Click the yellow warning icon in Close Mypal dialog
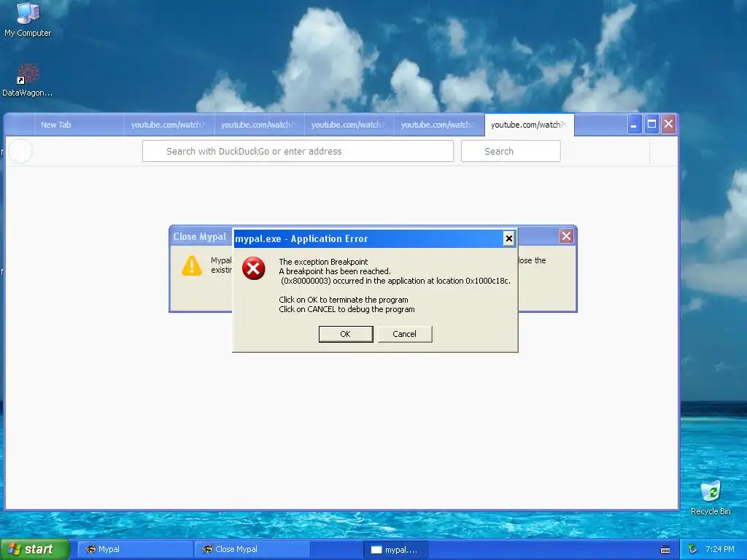The image size is (747, 560). (192, 265)
